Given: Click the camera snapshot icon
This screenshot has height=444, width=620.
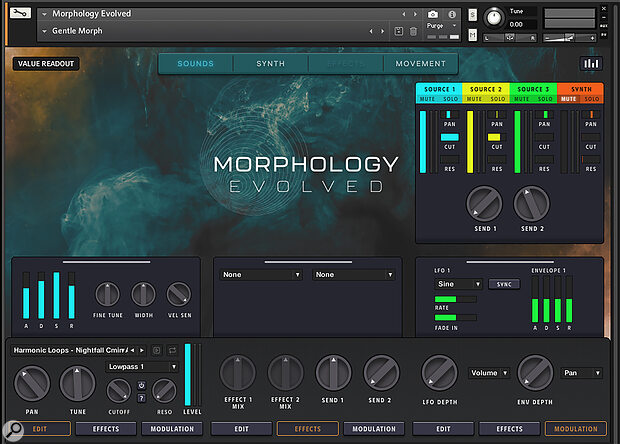Looking at the screenshot, I should coord(433,15).
